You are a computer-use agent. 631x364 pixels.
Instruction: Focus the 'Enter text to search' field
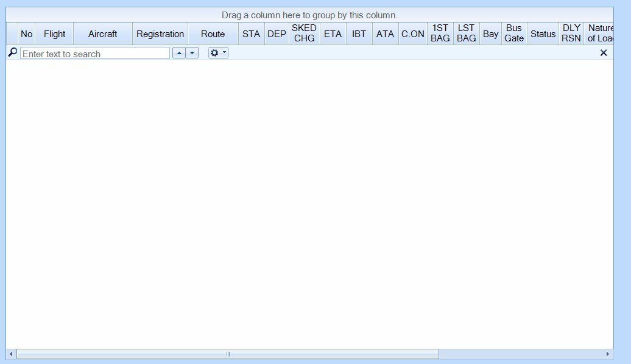tap(95, 54)
